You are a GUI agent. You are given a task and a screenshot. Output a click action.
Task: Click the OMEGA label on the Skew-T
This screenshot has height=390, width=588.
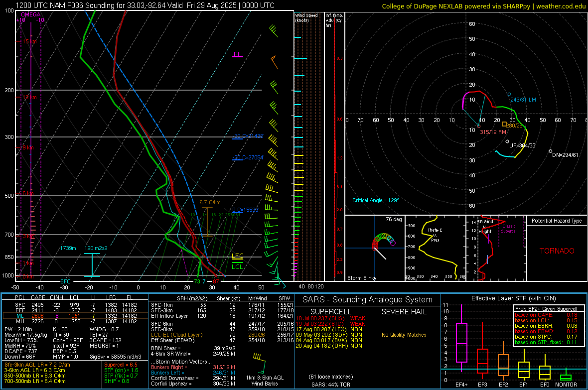coord(30,14)
